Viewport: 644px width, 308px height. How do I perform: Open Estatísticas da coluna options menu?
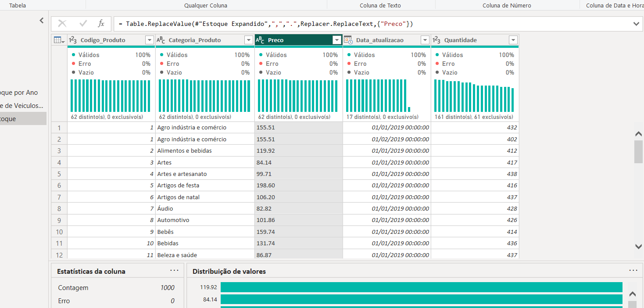click(x=174, y=271)
